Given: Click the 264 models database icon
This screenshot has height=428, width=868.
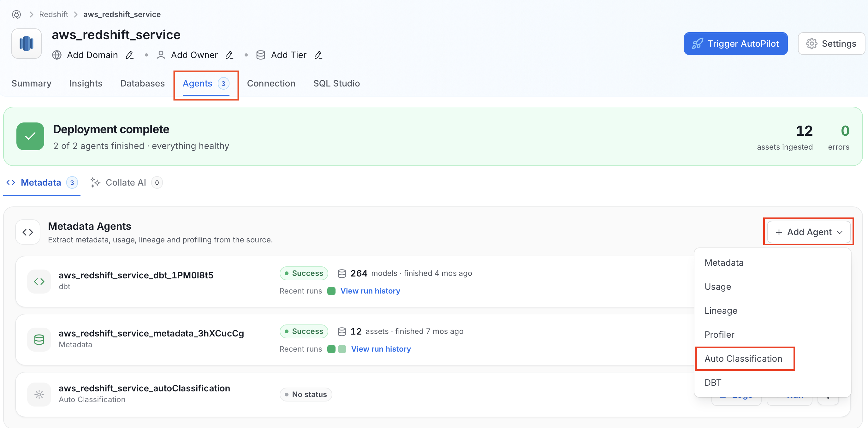Looking at the screenshot, I should (342, 273).
